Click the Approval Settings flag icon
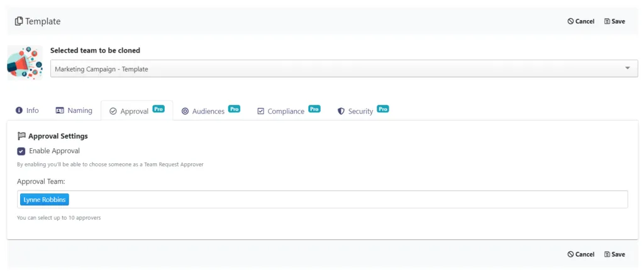The height and width of the screenshot is (275, 644). [21, 136]
